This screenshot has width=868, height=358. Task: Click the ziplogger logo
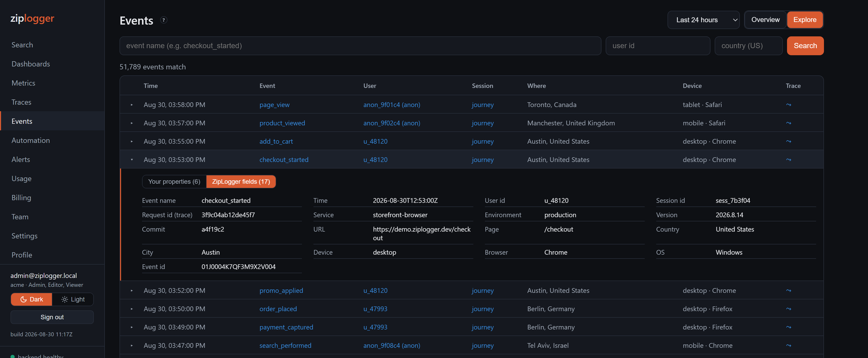coord(32,18)
